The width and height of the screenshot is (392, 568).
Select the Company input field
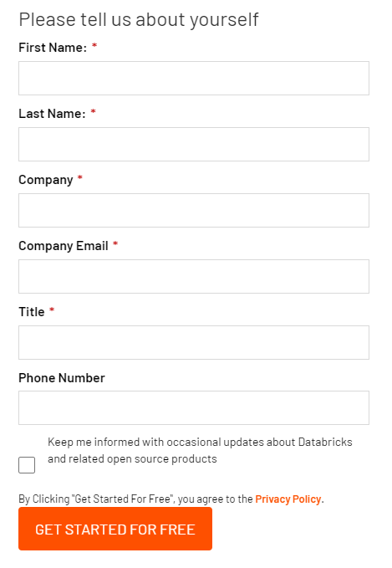pos(194,211)
